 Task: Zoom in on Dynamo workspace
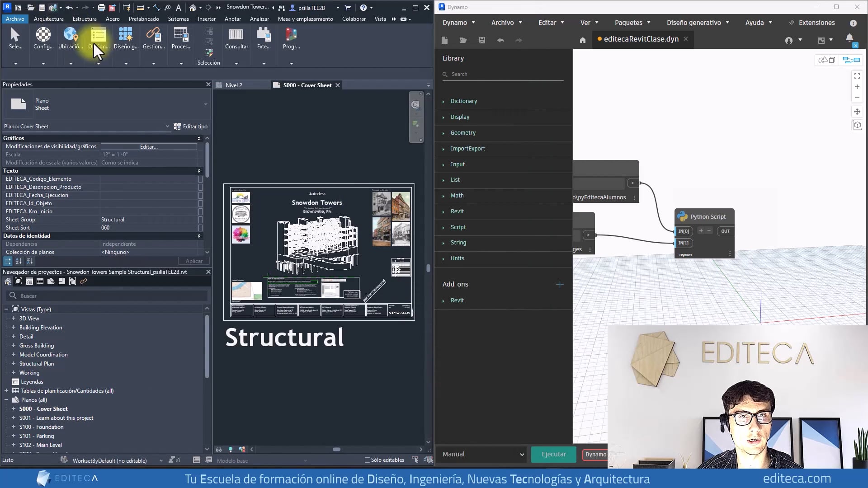click(857, 87)
